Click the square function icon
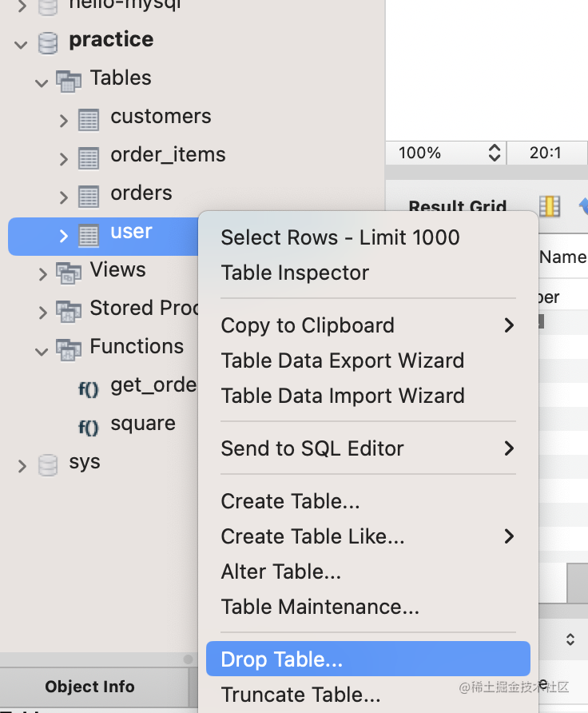The height and width of the screenshot is (713, 588). tap(89, 428)
